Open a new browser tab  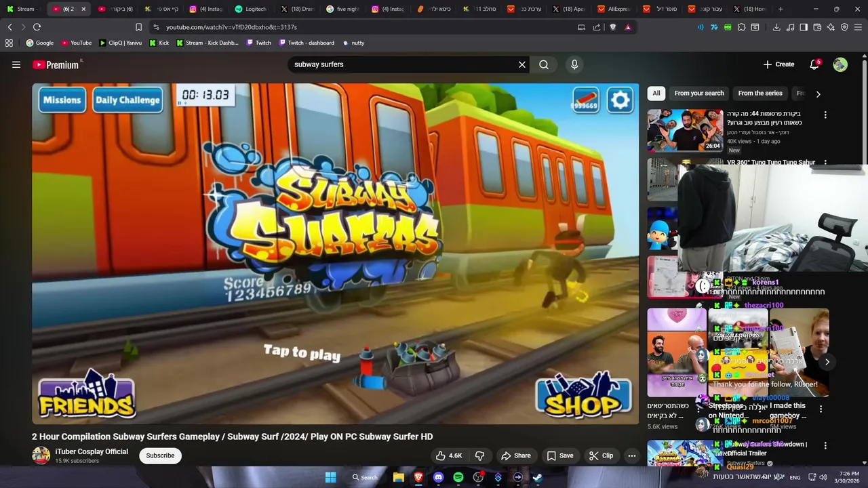(781, 9)
